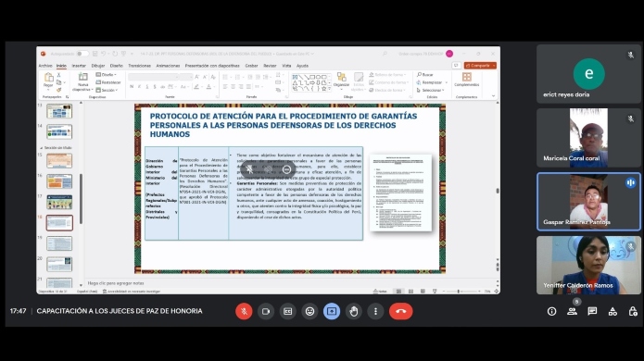Click remove icon on shared screen overlay

286,169
